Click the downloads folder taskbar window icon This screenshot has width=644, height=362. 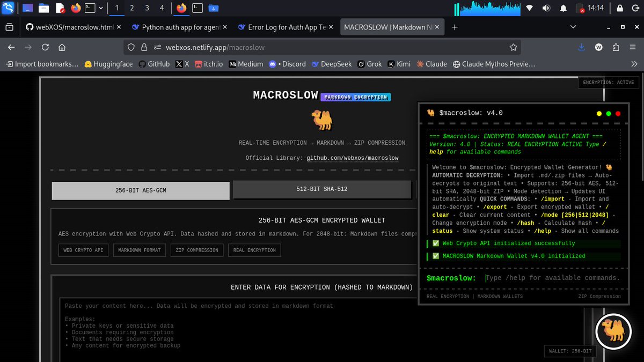213,8
